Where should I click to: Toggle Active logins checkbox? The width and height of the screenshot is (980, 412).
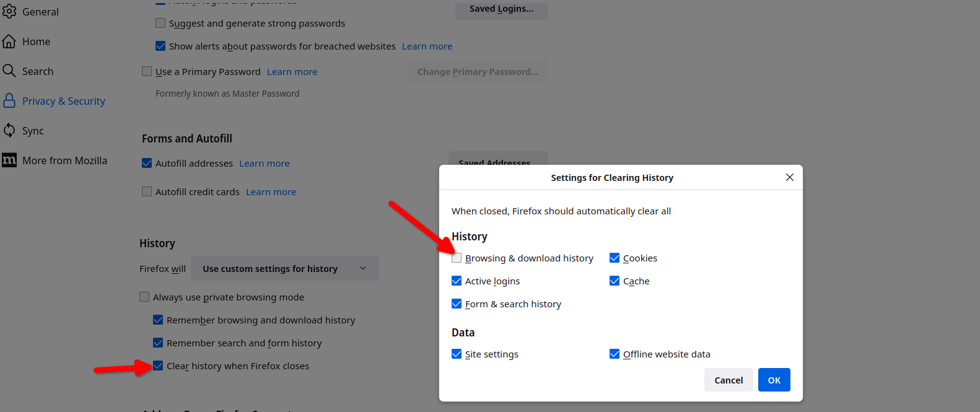click(x=457, y=281)
